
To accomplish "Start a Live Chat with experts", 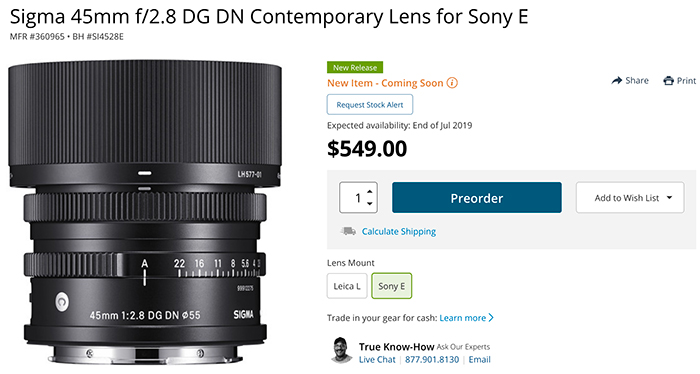I will [377, 359].
